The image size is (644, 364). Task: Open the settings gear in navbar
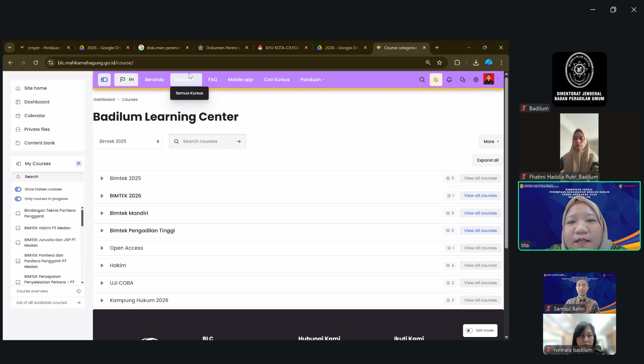coord(476,80)
